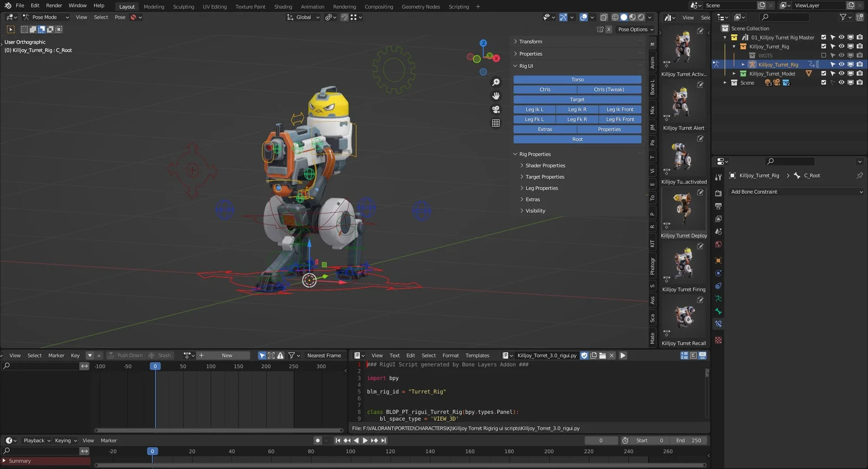Hide Killjoy_Turret_Model in viewport with eye
Image resolution: width=868 pixels, height=469 pixels.
(841, 73)
